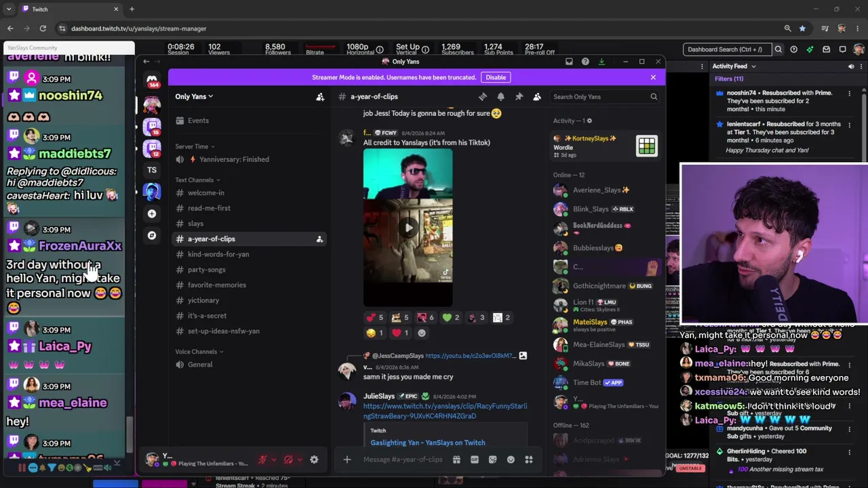The width and height of the screenshot is (868, 488).
Task: Dismiss the Streamer Mode banner
Action: (x=653, y=77)
